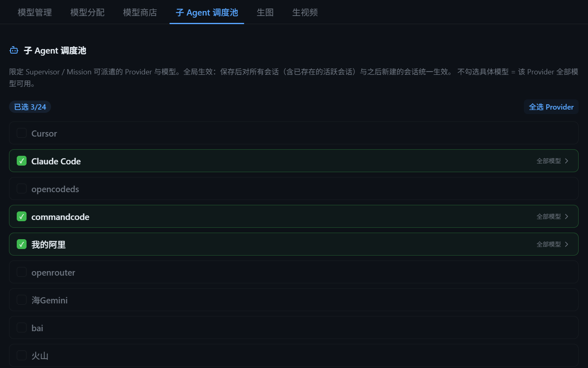The image size is (588, 368).
Task: Open the 模型管理 tab
Action: (35, 12)
